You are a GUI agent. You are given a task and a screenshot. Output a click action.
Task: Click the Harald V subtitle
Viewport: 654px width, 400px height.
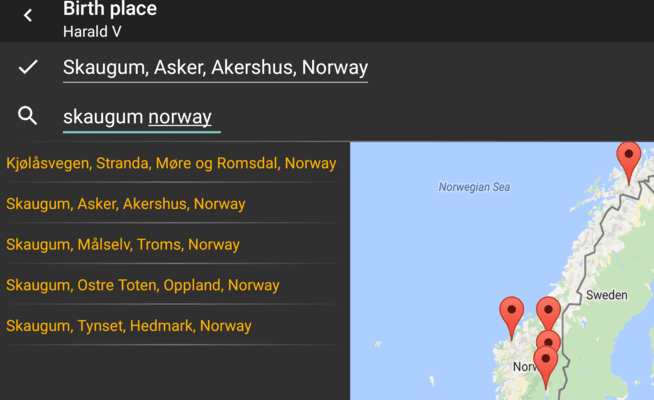(x=92, y=31)
